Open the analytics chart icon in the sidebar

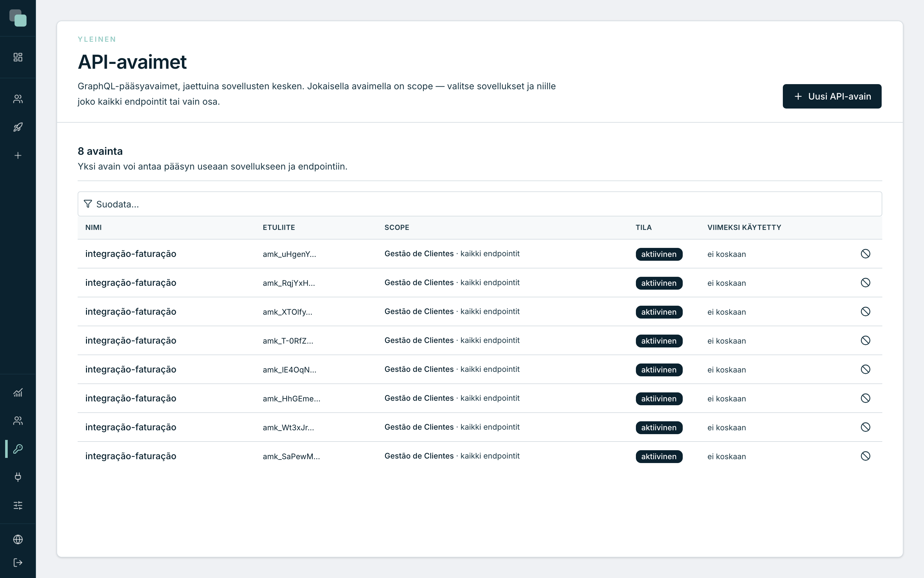[18, 393]
